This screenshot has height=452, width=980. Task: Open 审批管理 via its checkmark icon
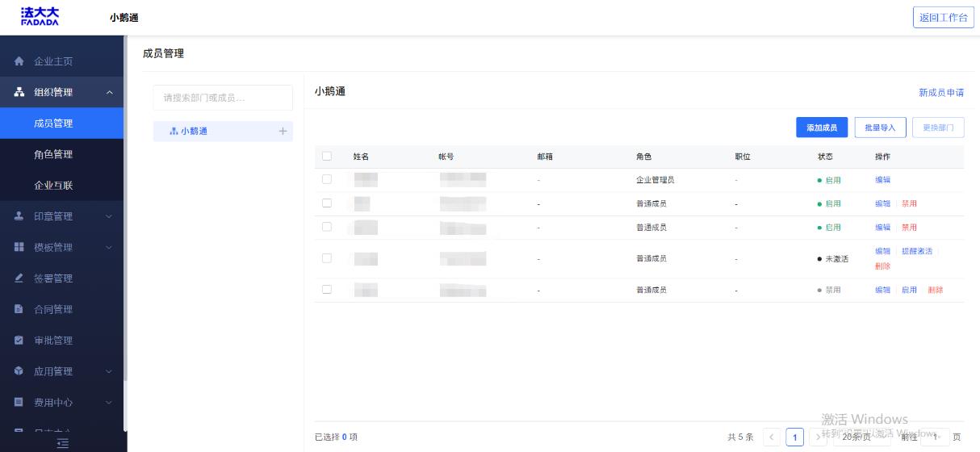[x=19, y=341]
